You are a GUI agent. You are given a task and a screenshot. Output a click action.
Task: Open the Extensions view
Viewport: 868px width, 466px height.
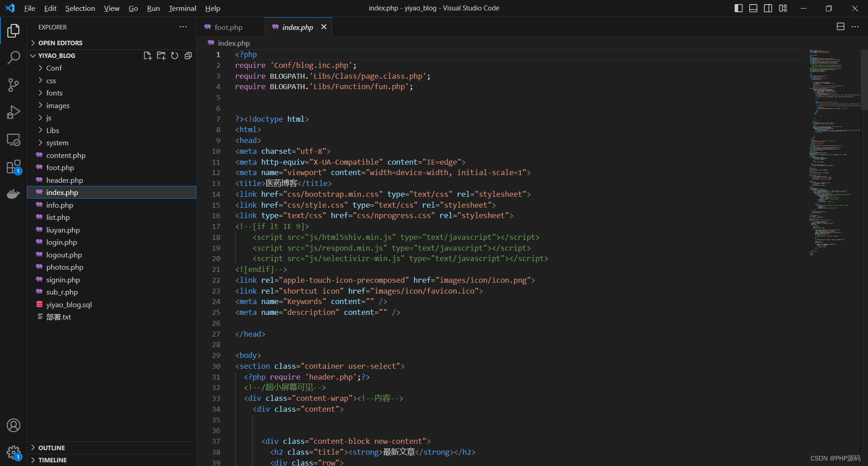tap(14, 167)
